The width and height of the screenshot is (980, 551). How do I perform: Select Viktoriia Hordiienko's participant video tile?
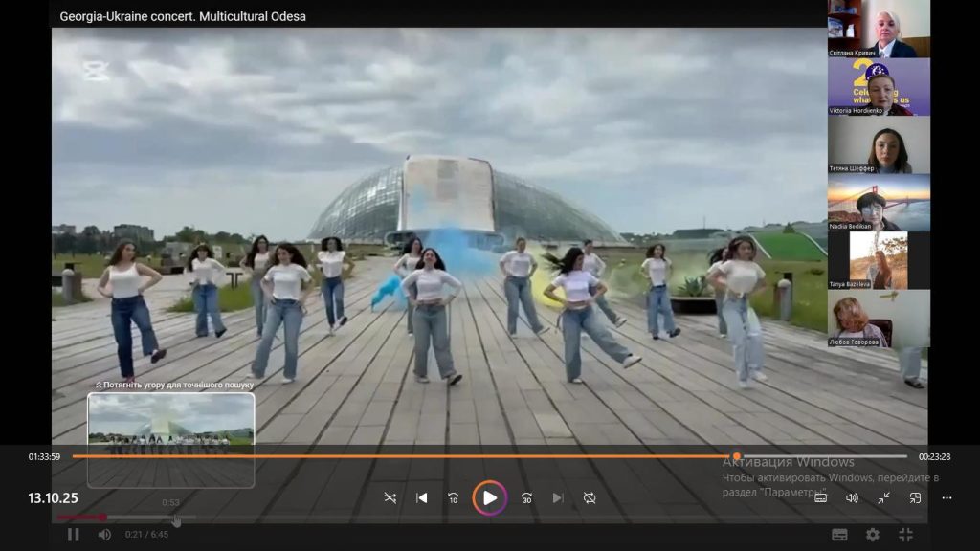[x=879, y=87]
